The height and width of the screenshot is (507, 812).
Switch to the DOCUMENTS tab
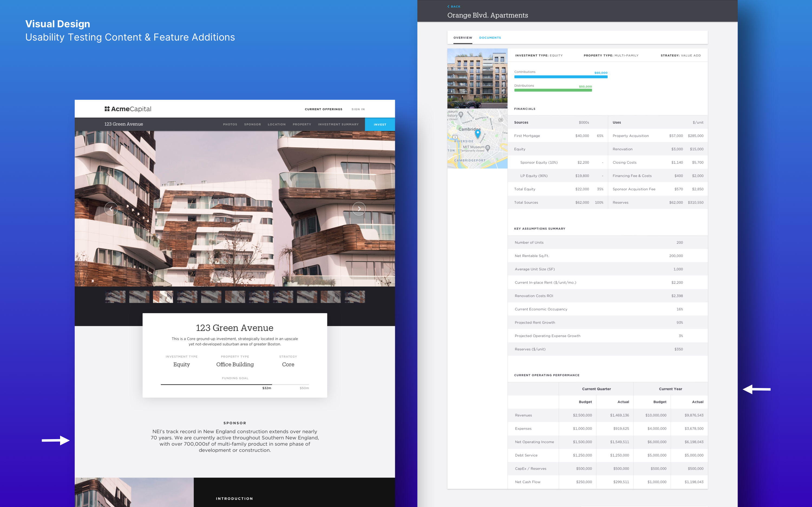tap(490, 37)
